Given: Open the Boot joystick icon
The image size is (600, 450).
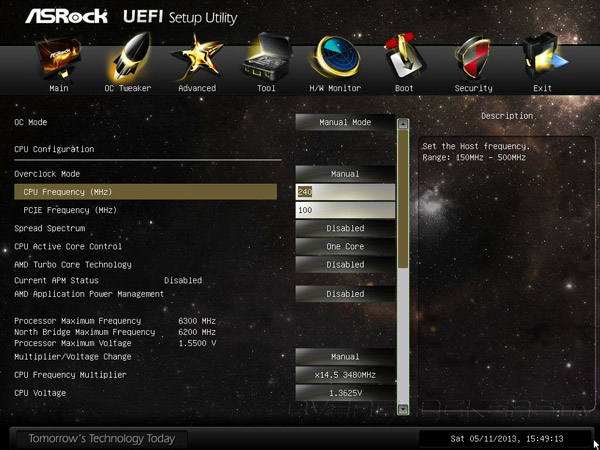Looking at the screenshot, I should [x=404, y=57].
